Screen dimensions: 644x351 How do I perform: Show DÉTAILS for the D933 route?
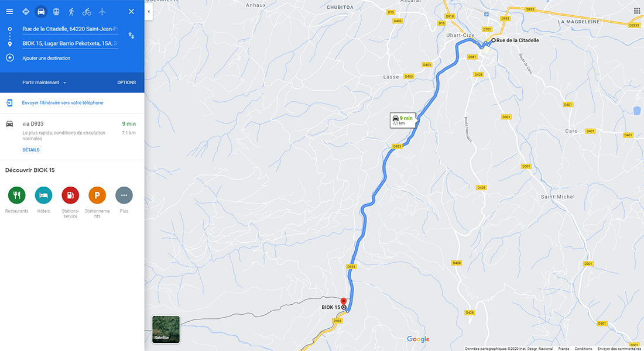click(31, 150)
